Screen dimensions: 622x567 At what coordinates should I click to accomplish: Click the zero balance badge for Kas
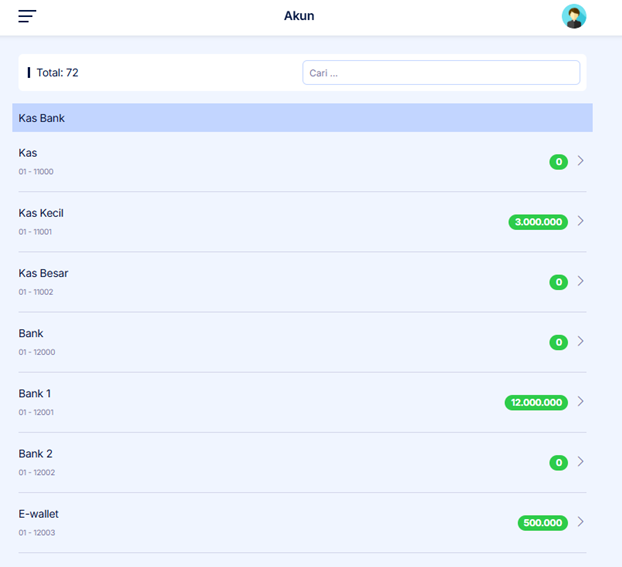pyautogui.click(x=558, y=162)
